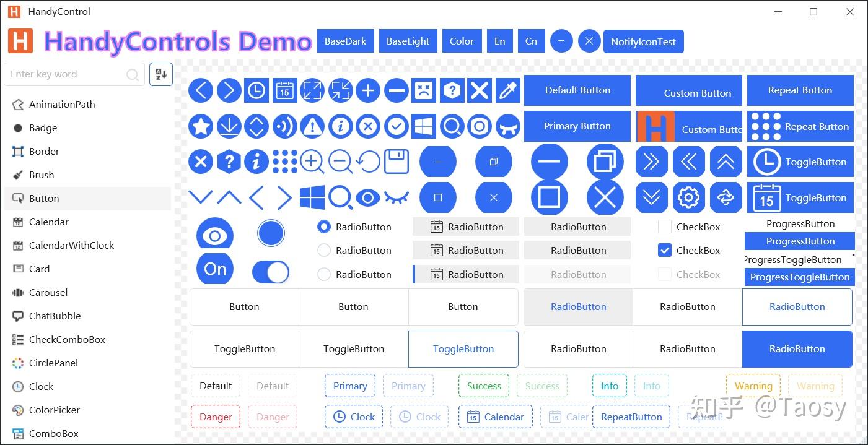This screenshot has height=445, width=868.
Task: Click the Enter key word search field
Action: click(74, 74)
